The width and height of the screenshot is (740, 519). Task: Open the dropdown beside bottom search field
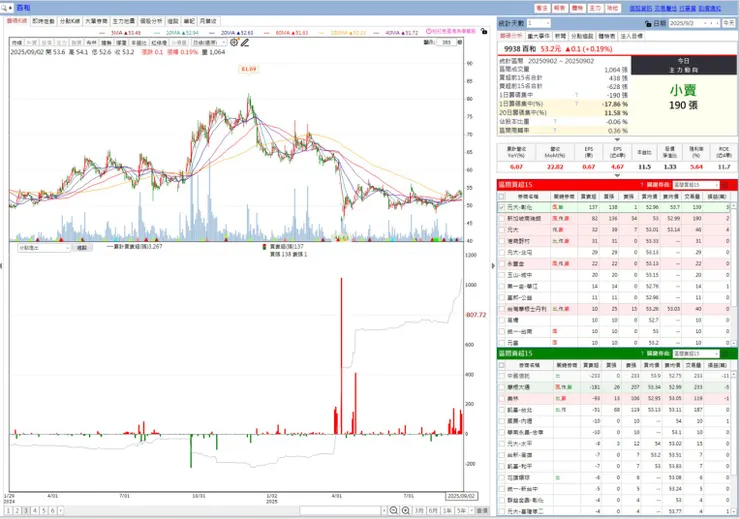tap(384, 511)
